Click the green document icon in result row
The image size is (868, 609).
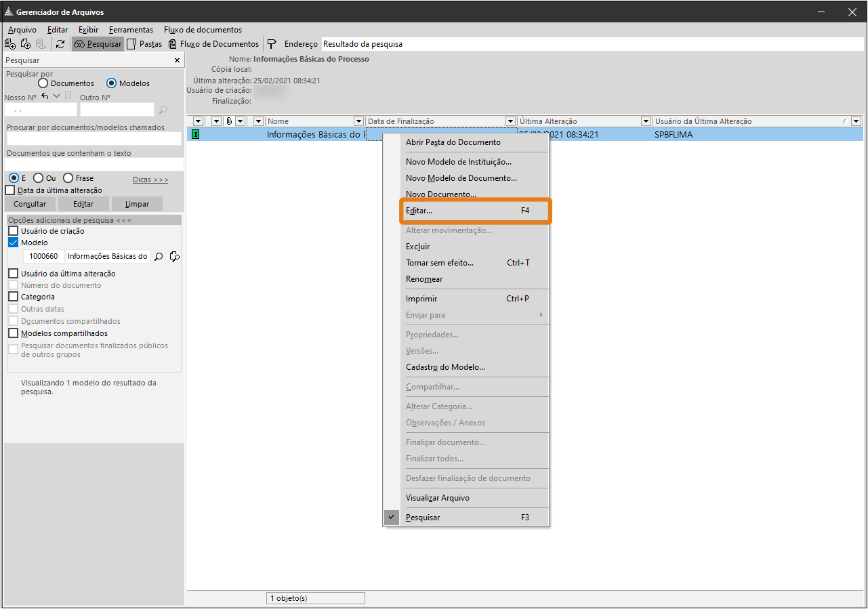coord(196,134)
